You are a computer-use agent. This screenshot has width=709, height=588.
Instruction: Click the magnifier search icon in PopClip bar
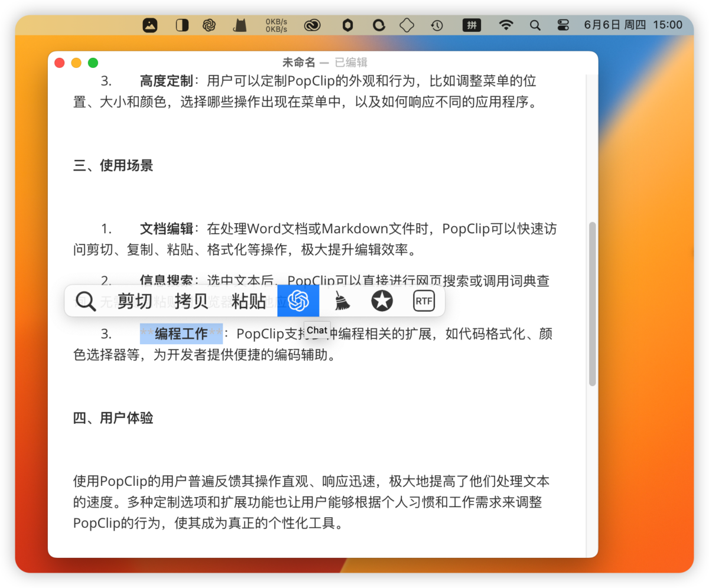tap(86, 301)
